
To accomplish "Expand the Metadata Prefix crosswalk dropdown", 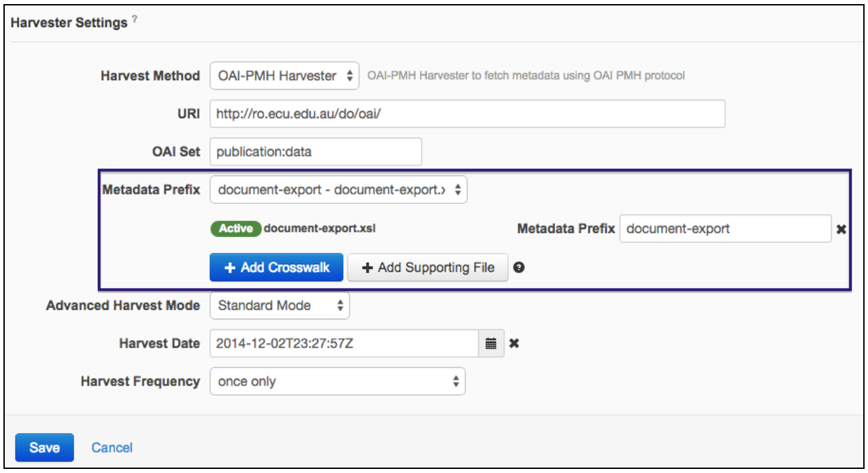I will pyautogui.click(x=339, y=191).
